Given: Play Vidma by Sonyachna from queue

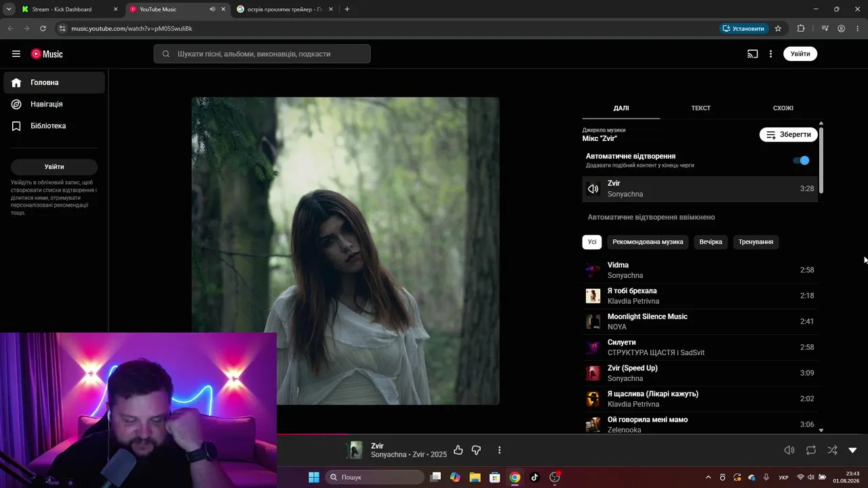Looking at the screenshot, I should point(700,270).
